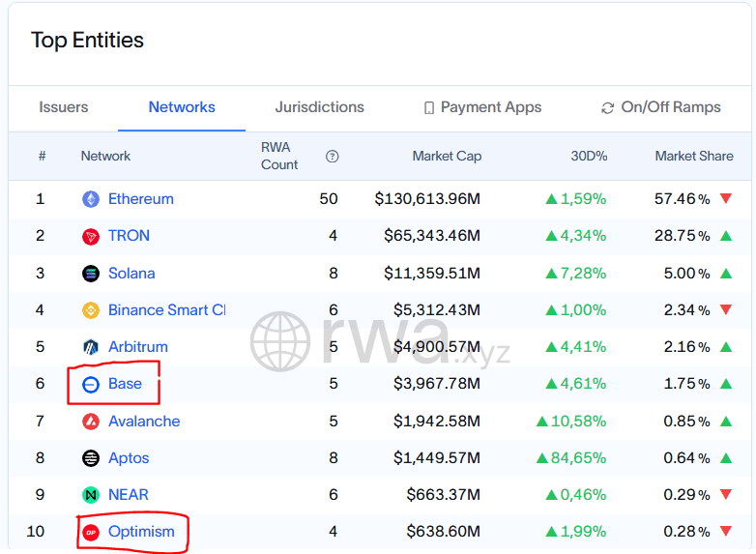The width and height of the screenshot is (756, 554).
Task: Click the Binance Smart Chain logo icon
Action: coord(91,310)
